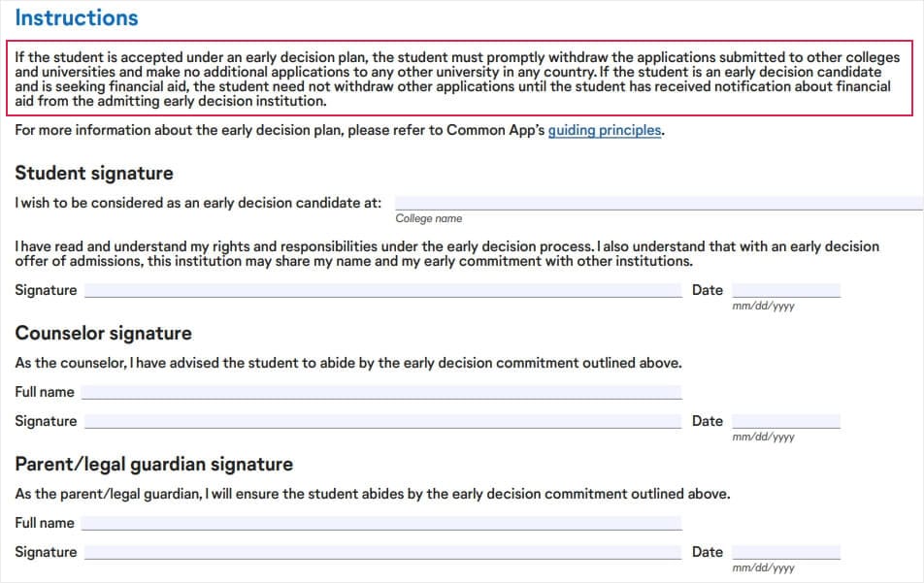Click the counselor Full name field
The height and width of the screenshot is (583, 924).
point(380,392)
